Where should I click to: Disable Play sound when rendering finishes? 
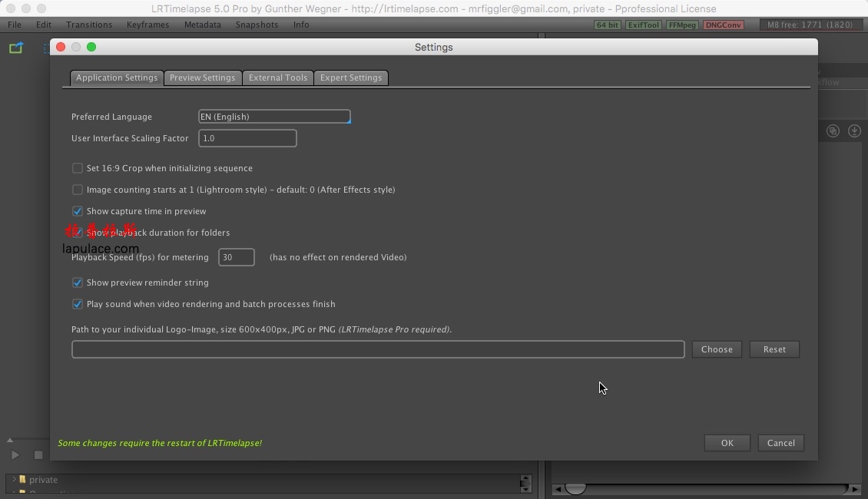click(x=78, y=304)
